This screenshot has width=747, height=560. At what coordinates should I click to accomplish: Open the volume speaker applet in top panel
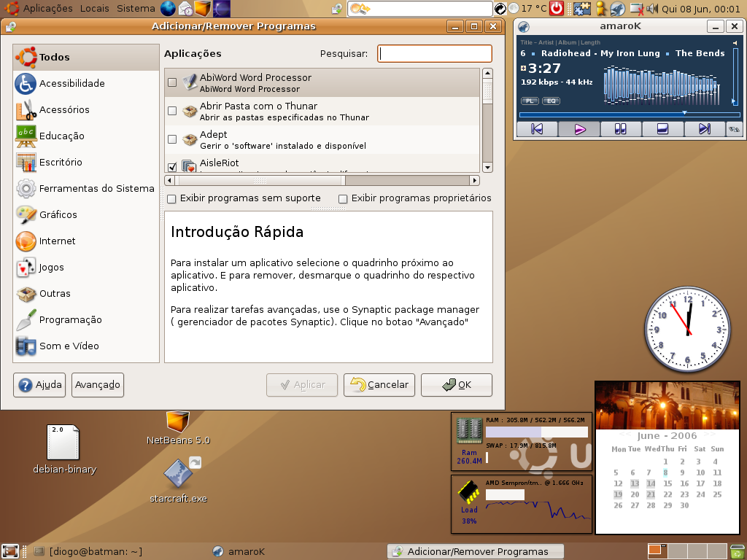[652, 8]
